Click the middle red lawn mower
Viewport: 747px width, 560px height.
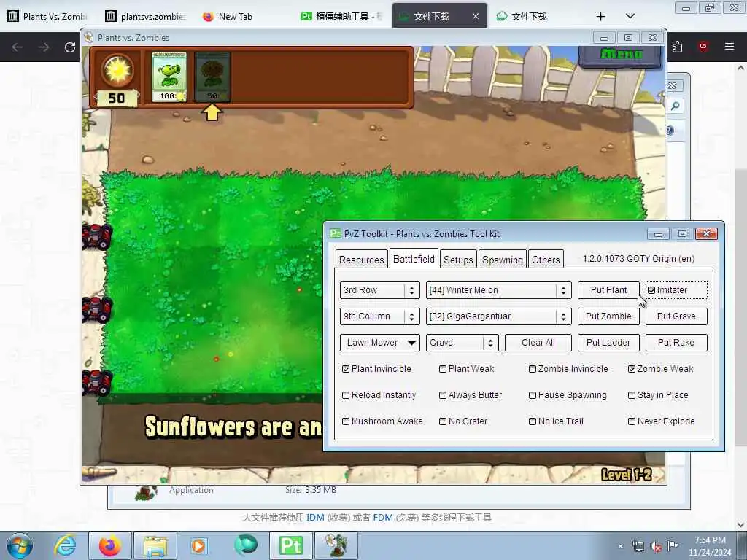(x=97, y=309)
